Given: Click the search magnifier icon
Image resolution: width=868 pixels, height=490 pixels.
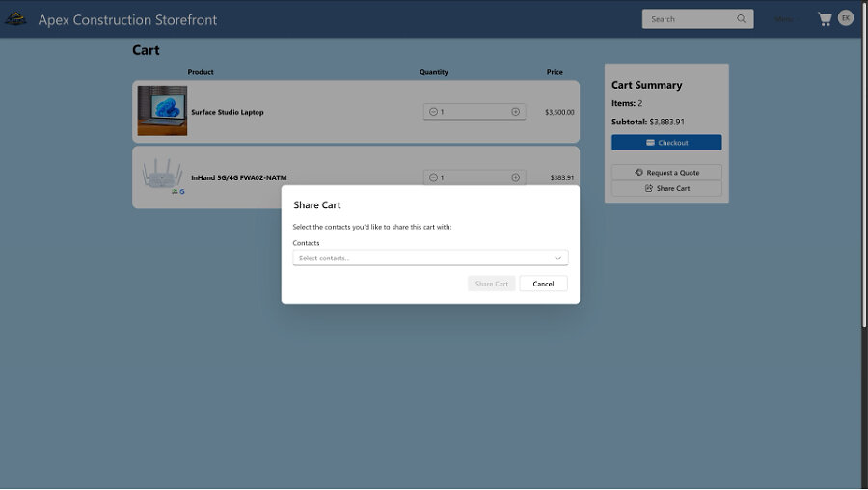Looking at the screenshot, I should pos(741,19).
